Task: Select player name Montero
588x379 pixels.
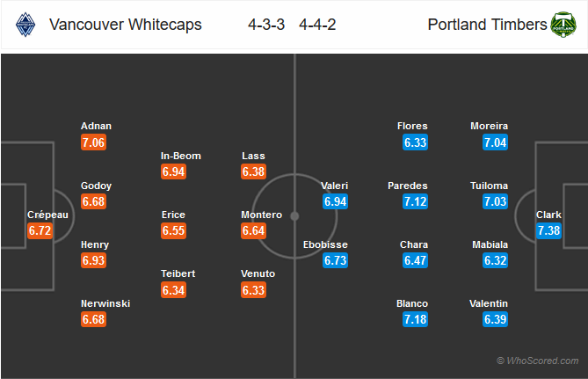Action: coord(261,215)
